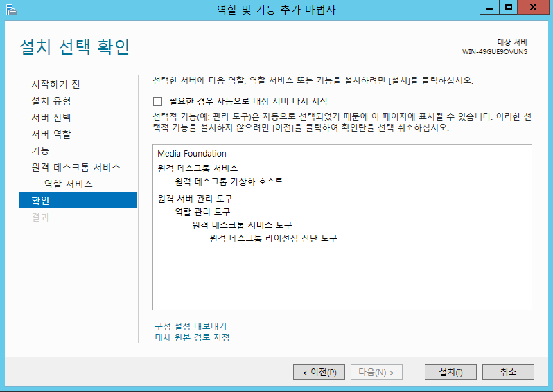The height and width of the screenshot is (392, 553).
Task: Select 서버 선택 in sidebar
Action: coord(51,117)
